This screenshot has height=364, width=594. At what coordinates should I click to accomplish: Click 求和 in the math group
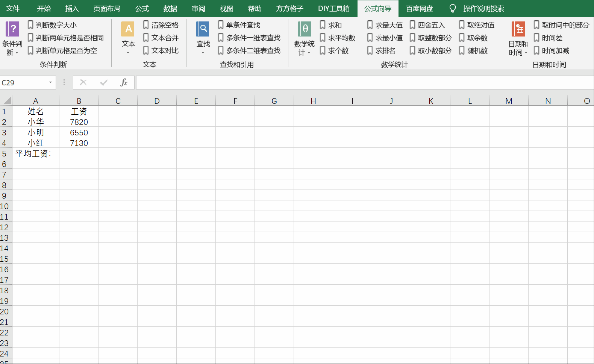pyautogui.click(x=331, y=25)
